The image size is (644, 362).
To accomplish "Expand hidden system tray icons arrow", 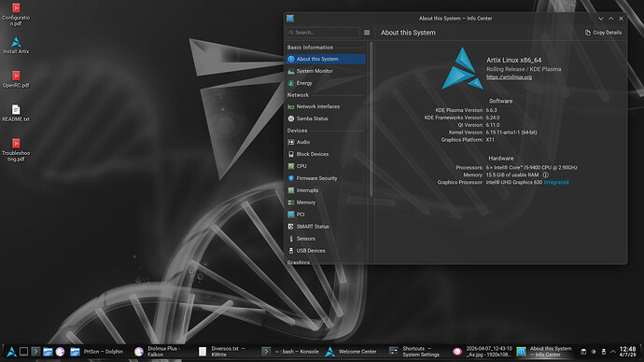I will click(x=613, y=352).
